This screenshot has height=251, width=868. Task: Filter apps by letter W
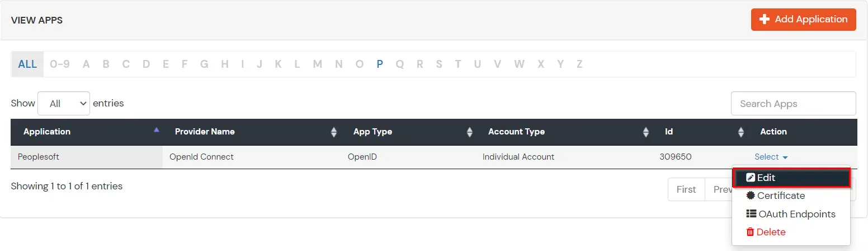point(520,64)
